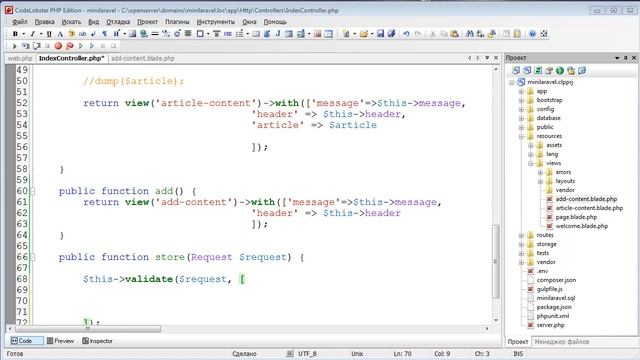Open the Файл menu
640x360 pixels.
pyautogui.click(x=20, y=22)
